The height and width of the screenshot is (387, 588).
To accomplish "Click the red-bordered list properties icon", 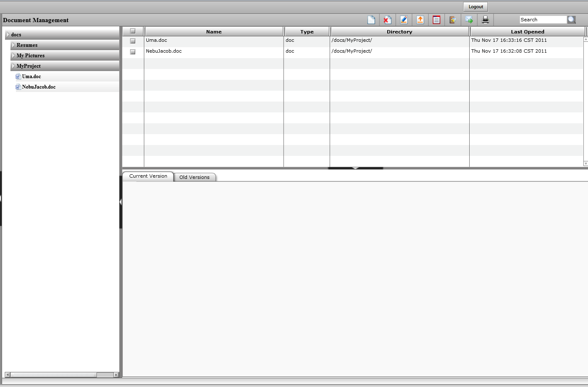I will coord(436,20).
